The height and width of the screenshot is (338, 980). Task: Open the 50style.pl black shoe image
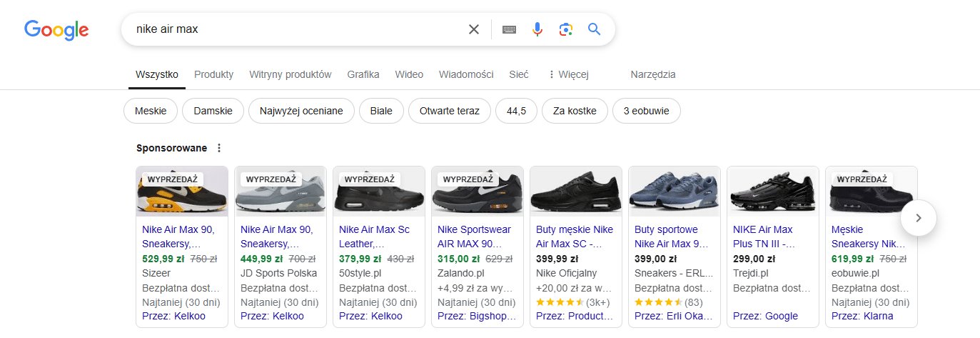[379, 192]
